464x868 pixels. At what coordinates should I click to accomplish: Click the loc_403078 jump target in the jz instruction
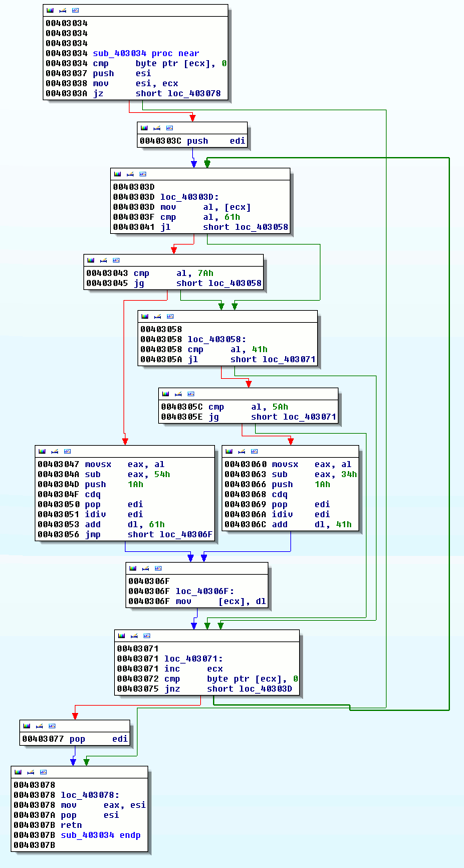(x=194, y=94)
